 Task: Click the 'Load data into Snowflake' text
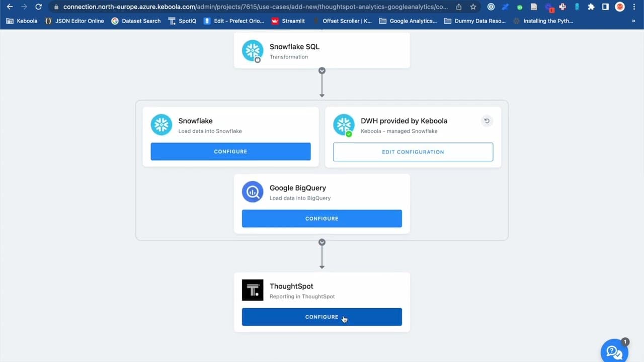pyautogui.click(x=210, y=131)
